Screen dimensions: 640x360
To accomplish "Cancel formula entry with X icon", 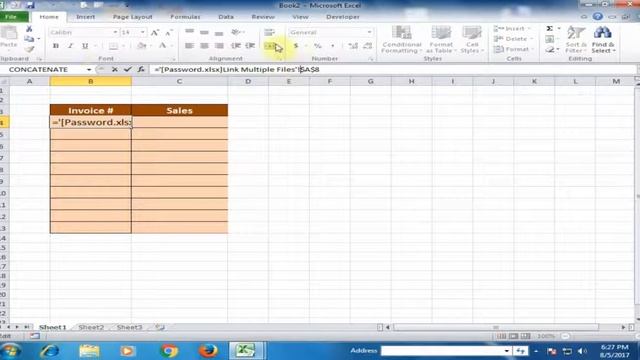I will click(x=115, y=69).
